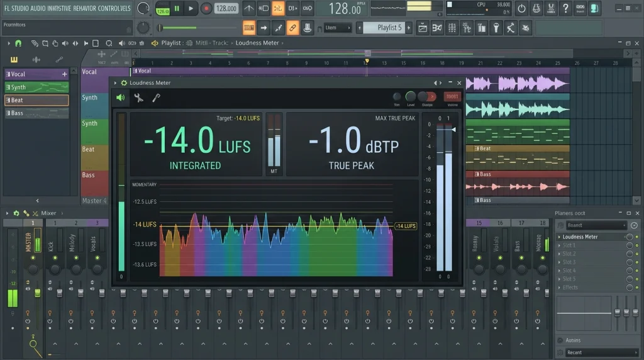Open the step sequencer grid icon
The image size is (644, 360).
click(x=452, y=28)
